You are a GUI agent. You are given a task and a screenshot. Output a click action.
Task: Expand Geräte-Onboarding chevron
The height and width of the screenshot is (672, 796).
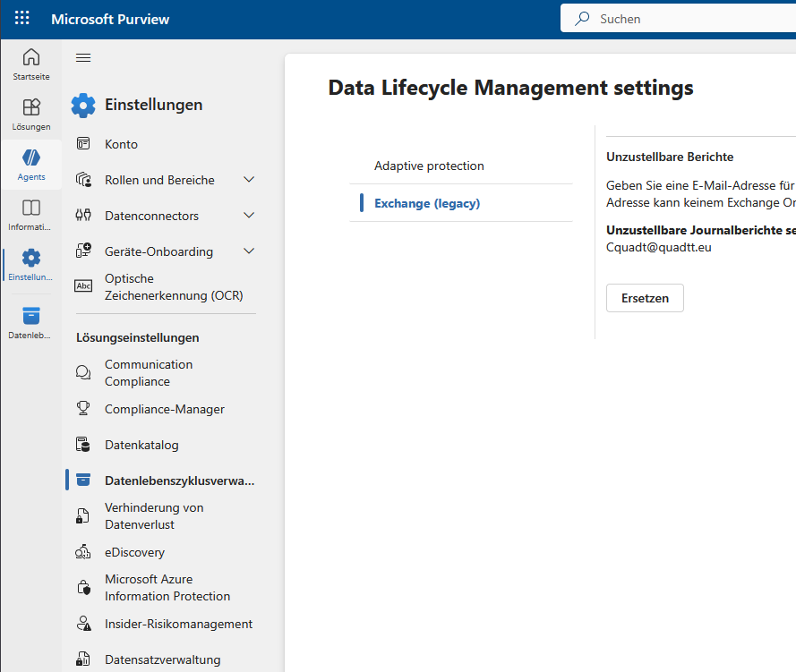tap(249, 251)
